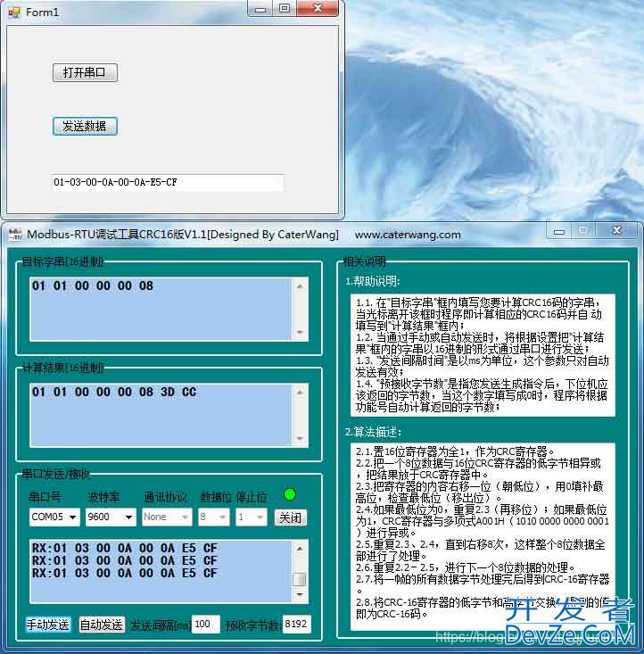Image resolution: width=644 pixels, height=654 pixels.
Task: Click the RX log scrollbar thumb
Action: click(299, 579)
